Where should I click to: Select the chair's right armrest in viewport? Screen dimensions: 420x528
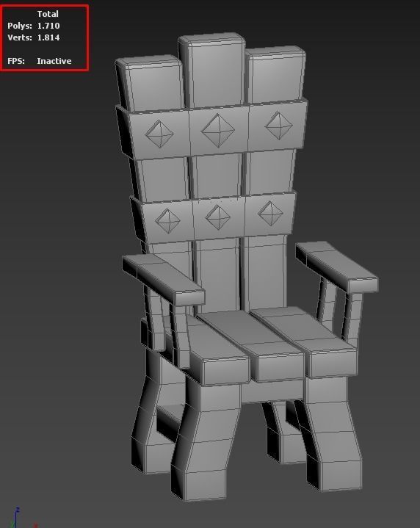click(337, 267)
